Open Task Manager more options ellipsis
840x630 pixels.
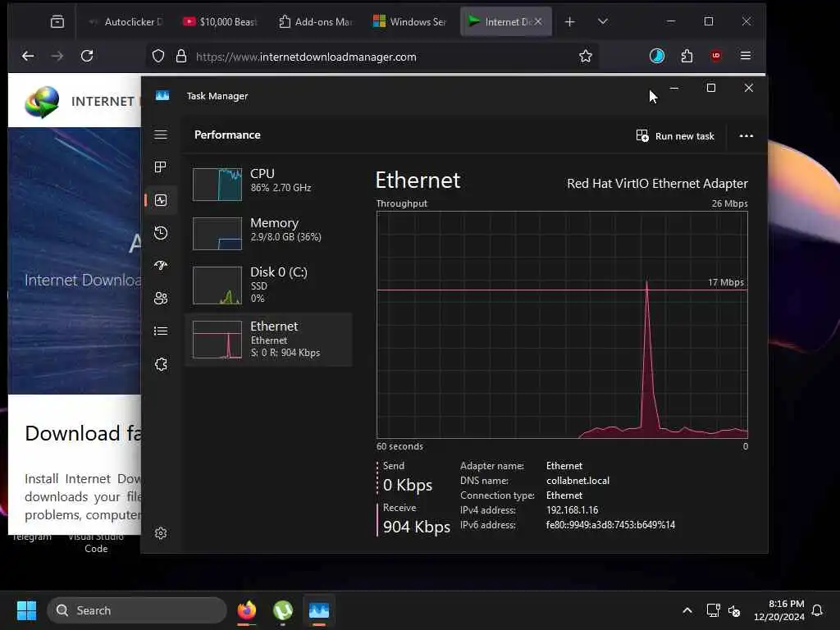point(746,136)
